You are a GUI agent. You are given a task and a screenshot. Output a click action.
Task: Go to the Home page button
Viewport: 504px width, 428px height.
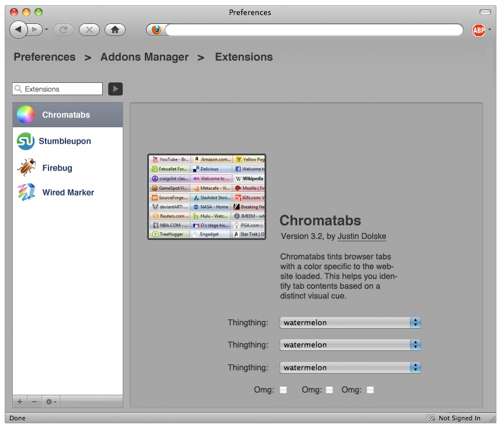115,30
